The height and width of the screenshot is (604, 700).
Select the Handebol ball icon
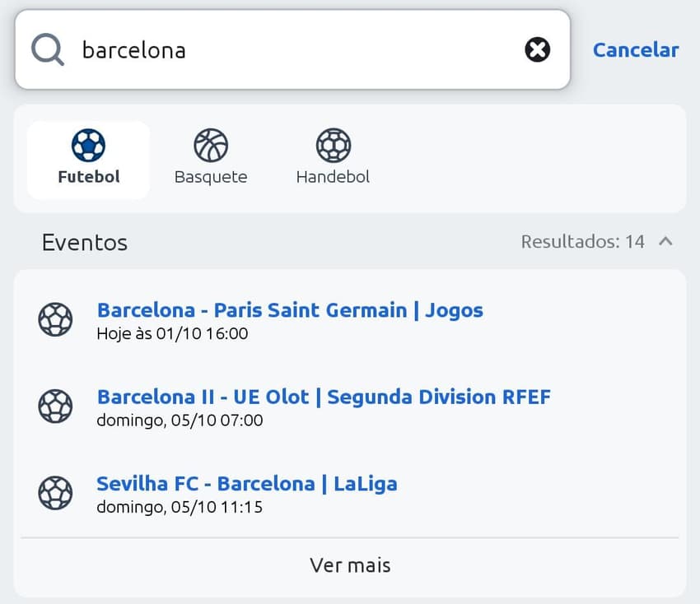[x=333, y=146]
